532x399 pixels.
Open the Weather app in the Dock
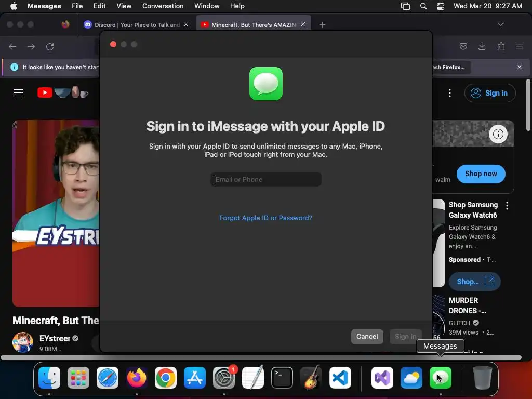(411, 378)
